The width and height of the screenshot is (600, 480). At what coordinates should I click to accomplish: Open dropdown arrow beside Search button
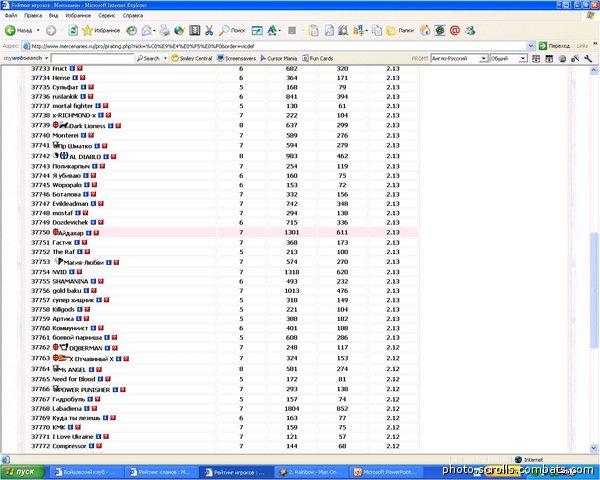point(165,58)
